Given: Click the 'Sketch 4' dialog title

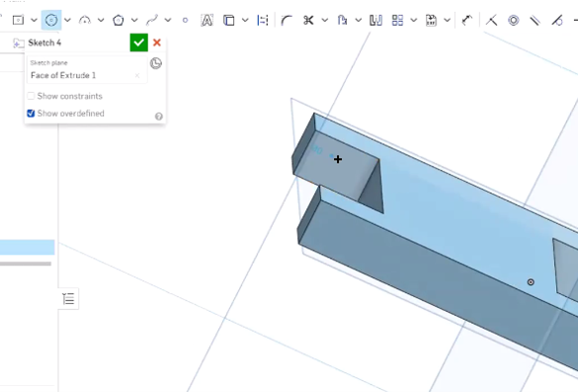Looking at the screenshot, I should click(44, 42).
